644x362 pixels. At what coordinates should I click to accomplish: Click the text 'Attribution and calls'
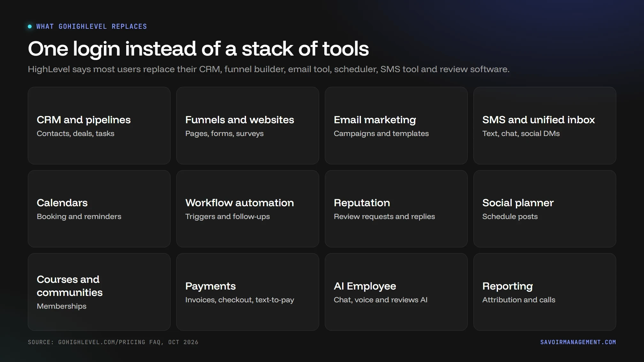click(519, 300)
